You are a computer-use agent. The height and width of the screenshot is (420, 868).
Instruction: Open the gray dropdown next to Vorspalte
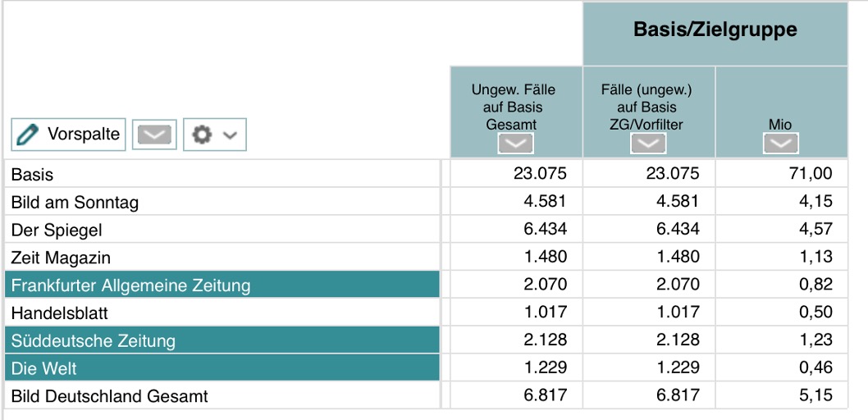click(156, 135)
